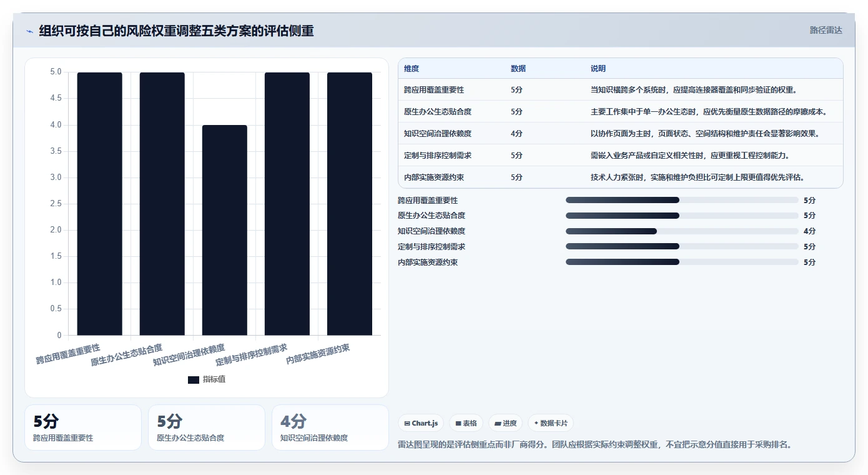Click x-axis label 跨应用覆盖重要性
This screenshot has height=475, width=868.
68,354
